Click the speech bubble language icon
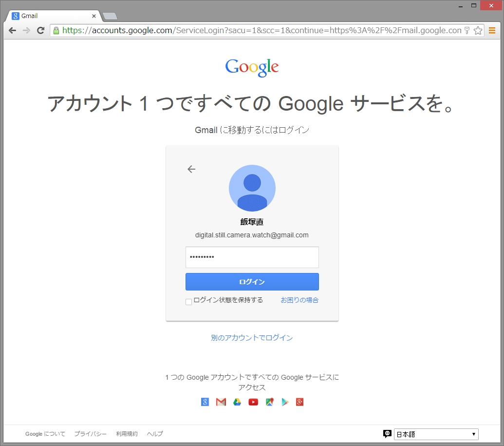The image size is (504, 446). [x=387, y=434]
